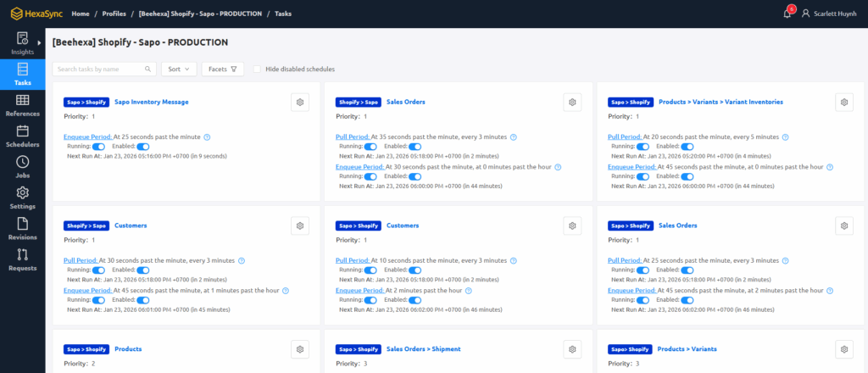Click Pull Period link in Shopify > Sapo Customers card
This screenshot has height=373, width=868.
[x=81, y=260]
